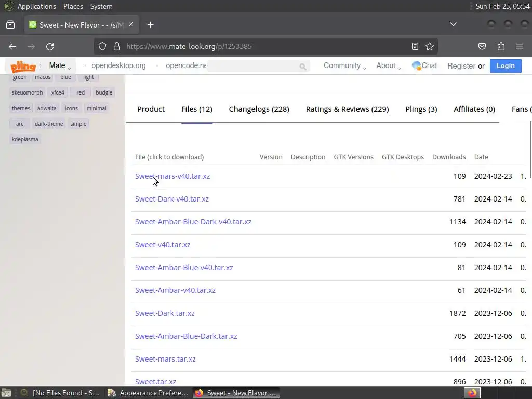This screenshot has width=532, height=399.
Task: Open the Places menu
Action: pyautogui.click(x=73, y=6)
